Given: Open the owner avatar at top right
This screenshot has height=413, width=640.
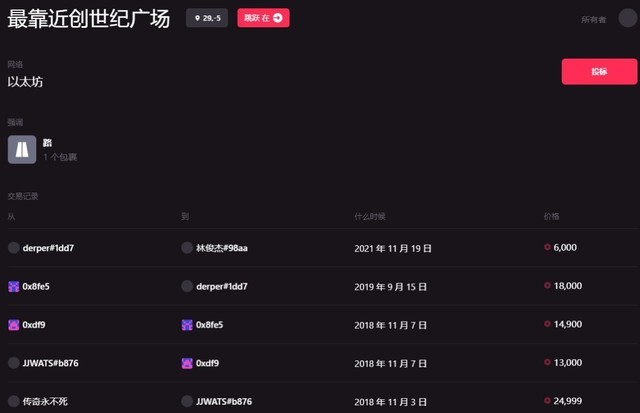Looking at the screenshot, I should click(x=626, y=19).
